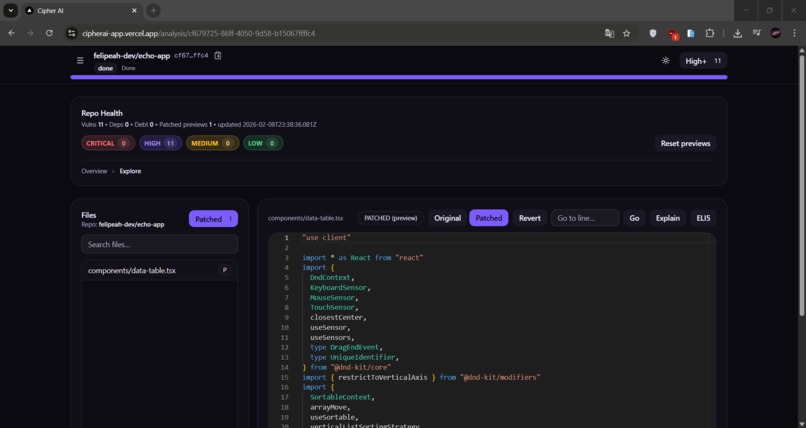Select the Explore breadcrumb
Viewport: 806px width, 428px height.
click(130, 171)
